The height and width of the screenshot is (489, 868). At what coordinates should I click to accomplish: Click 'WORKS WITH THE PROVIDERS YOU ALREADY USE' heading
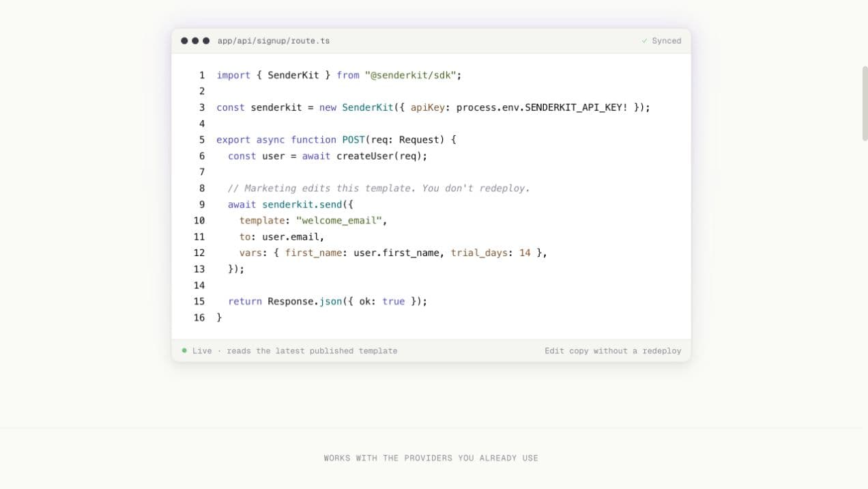click(x=431, y=458)
